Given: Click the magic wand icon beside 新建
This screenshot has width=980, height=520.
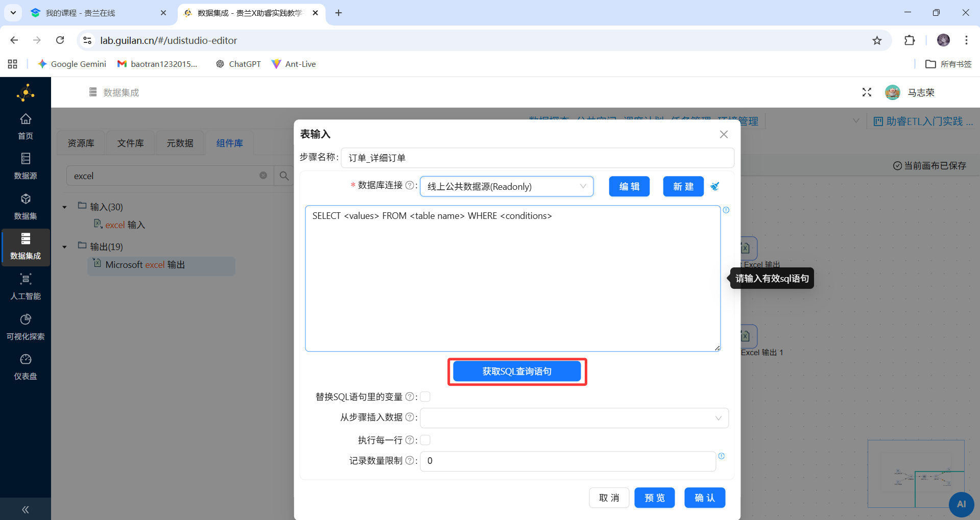Looking at the screenshot, I should point(715,186).
